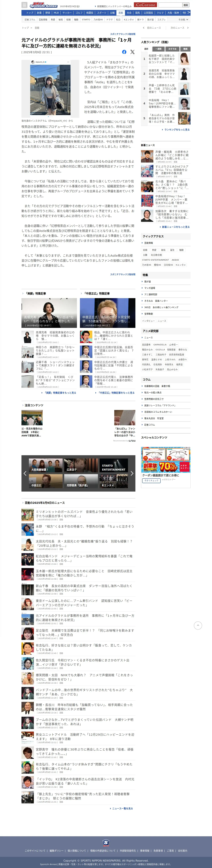Open 会社案内 footer link

point(182,850)
